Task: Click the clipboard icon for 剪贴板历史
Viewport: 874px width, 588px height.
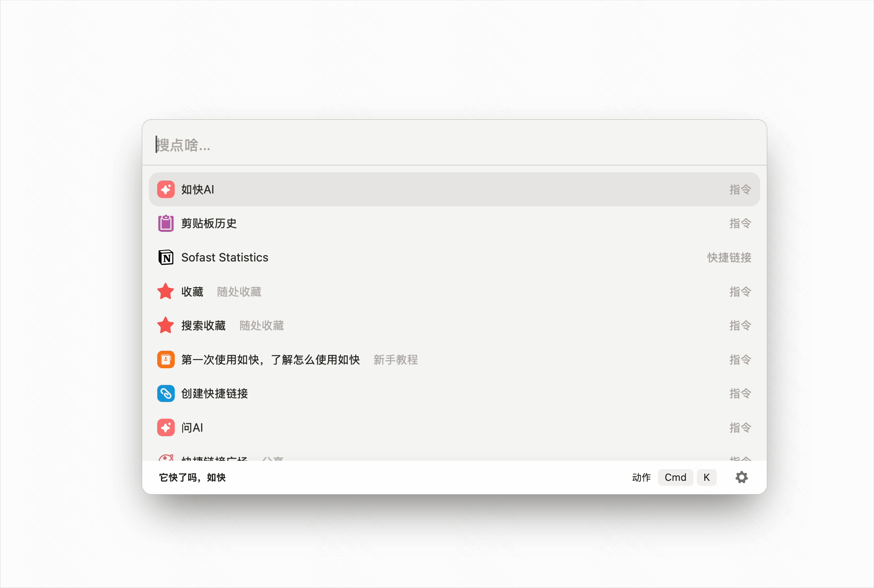Action: pos(166,224)
